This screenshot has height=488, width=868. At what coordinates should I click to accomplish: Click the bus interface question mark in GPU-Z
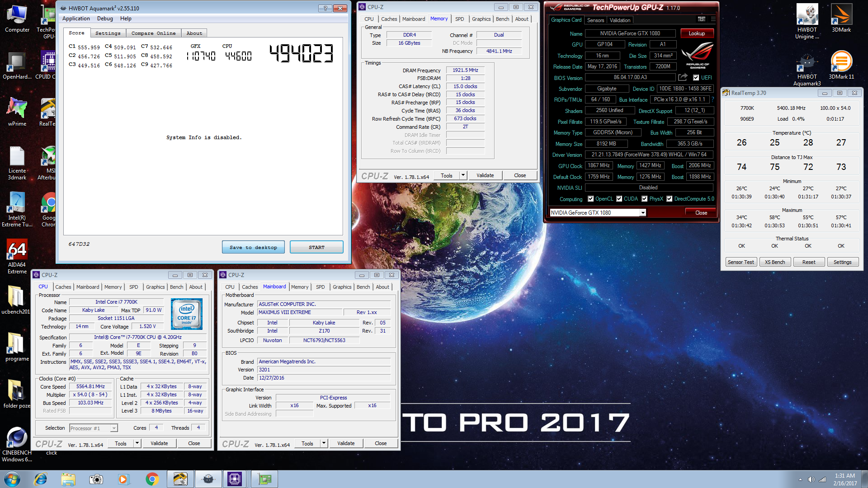[x=712, y=99]
